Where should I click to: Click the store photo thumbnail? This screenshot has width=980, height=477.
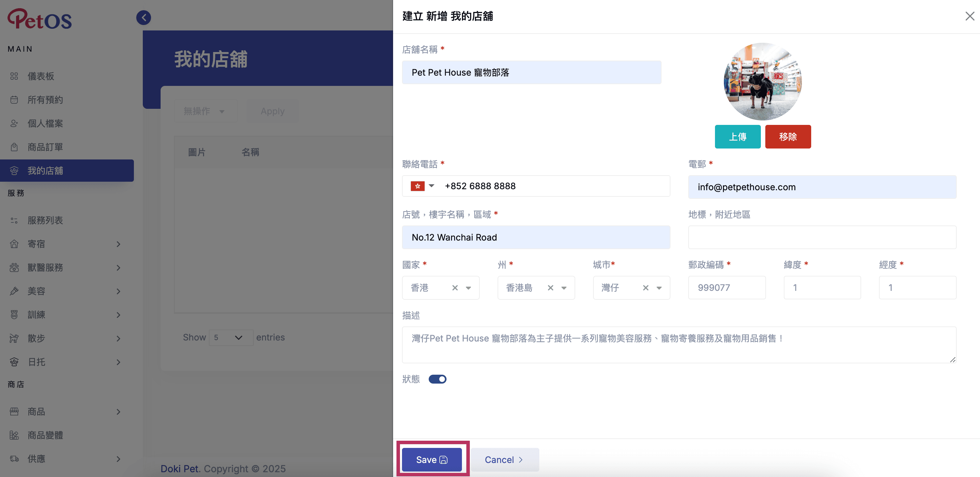click(763, 81)
